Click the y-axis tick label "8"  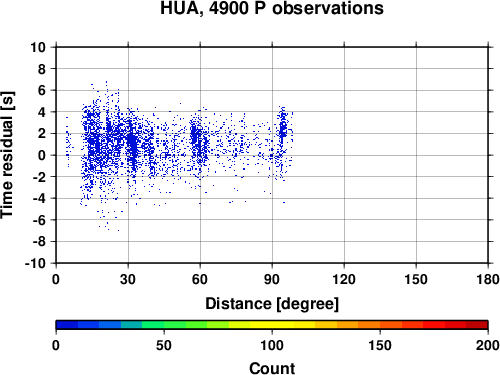point(42,69)
